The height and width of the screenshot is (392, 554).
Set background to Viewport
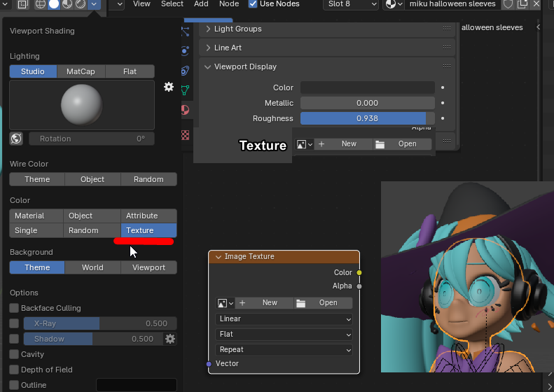[x=148, y=267]
